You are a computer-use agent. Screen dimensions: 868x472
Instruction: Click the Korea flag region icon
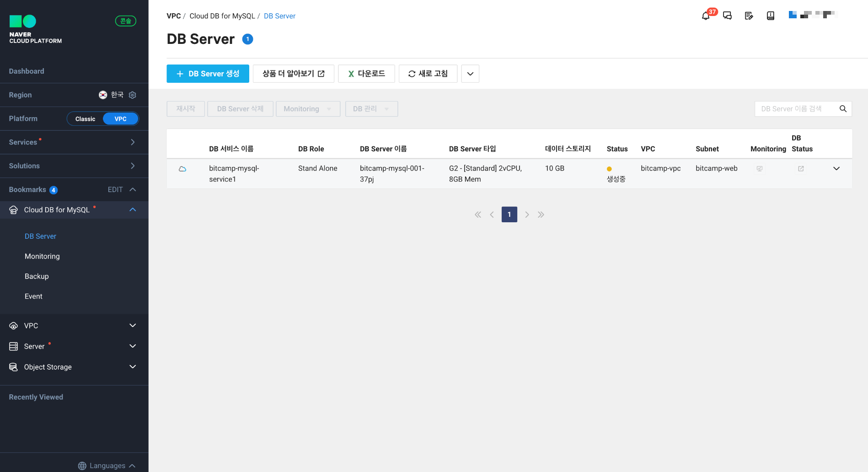click(x=103, y=95)
